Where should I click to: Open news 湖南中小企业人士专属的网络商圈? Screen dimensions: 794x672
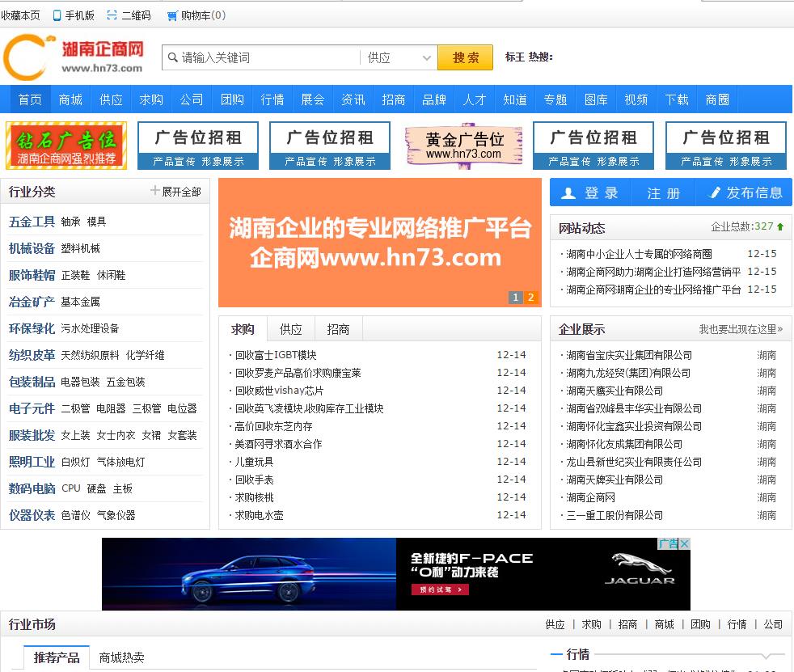(x=639, y=254)
